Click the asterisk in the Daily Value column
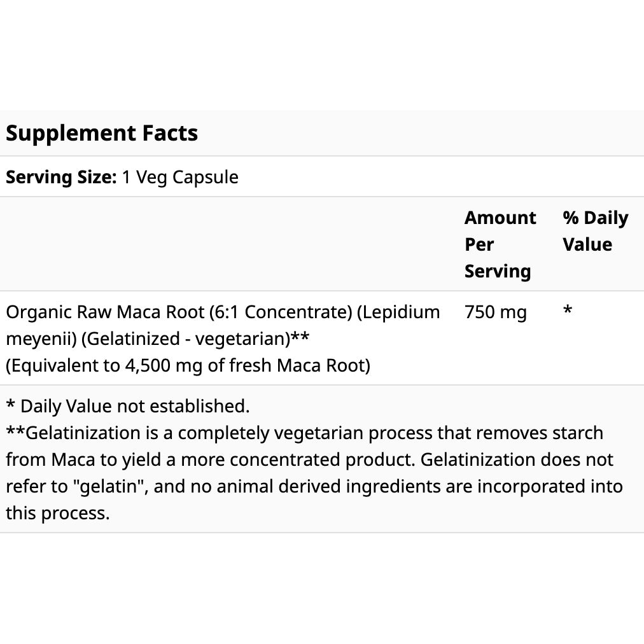 [x=568, y=311]
